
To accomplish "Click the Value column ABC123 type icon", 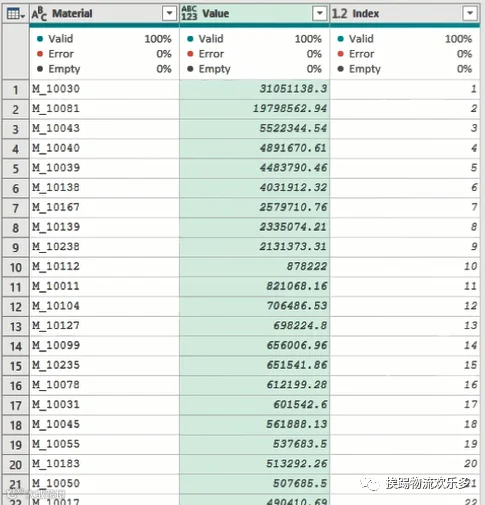I will (189, 14).
